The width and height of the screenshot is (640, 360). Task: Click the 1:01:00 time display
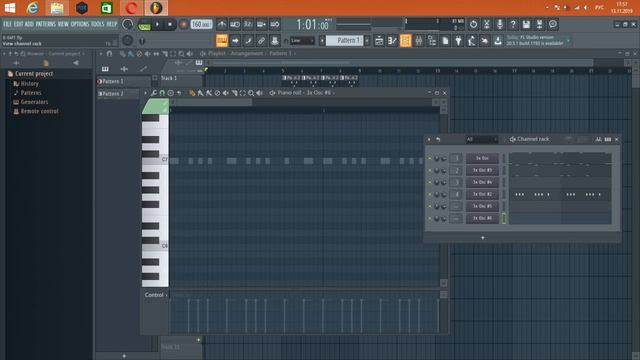pyautogui.click(x=312, y=25)
